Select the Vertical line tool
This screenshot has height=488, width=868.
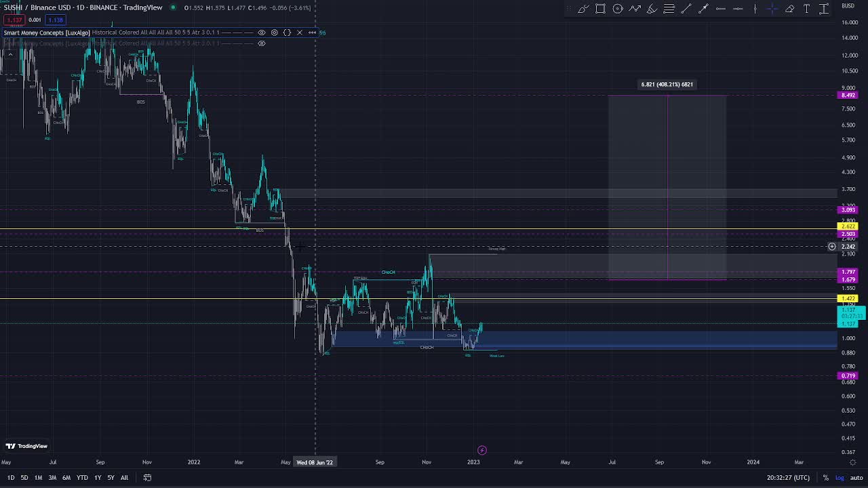click(x=755, y=9)
